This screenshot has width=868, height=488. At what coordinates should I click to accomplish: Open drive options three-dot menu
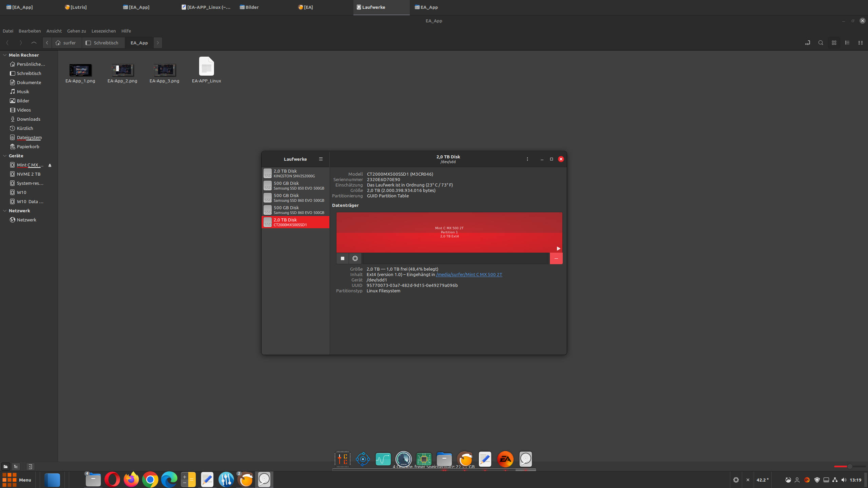[x=527, y=159]
